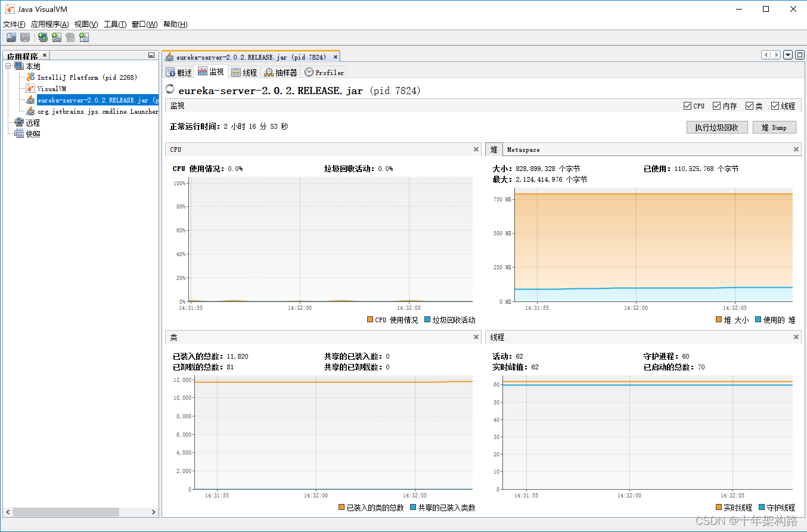Select the Metaspace chart tab

pyautogui.click(x=523, y=150)
